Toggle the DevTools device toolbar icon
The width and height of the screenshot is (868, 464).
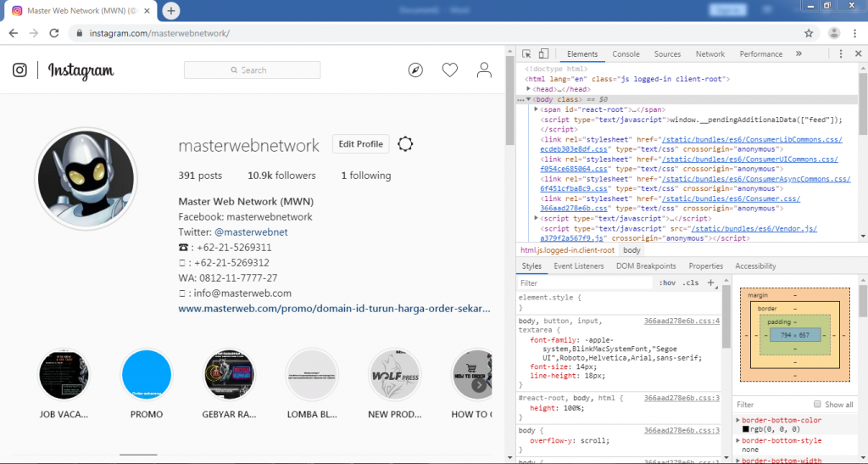point(543,53)
